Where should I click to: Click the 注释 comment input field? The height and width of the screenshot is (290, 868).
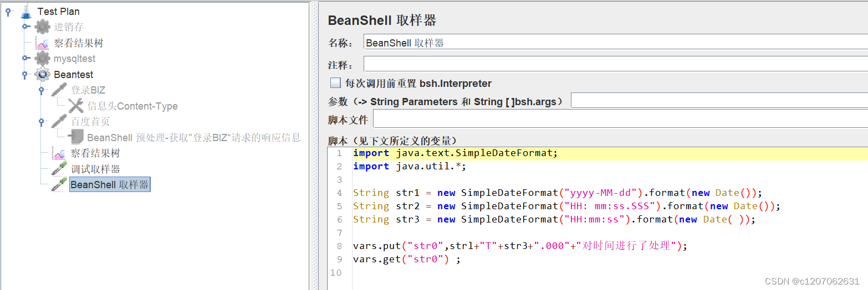(x=616, y=64)
